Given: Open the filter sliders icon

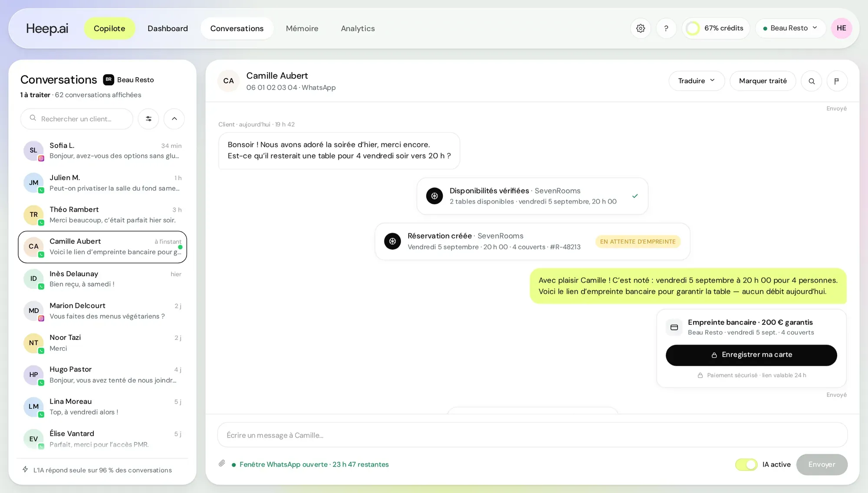Looking at the screenshot, I should coord(148,119).
